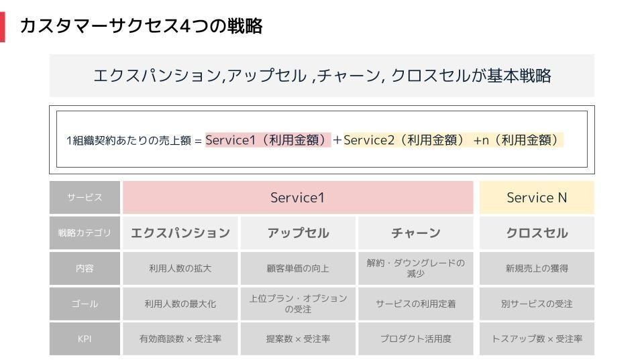
Task: Select the yellow Service N header cell
Action: pos(537,197)
